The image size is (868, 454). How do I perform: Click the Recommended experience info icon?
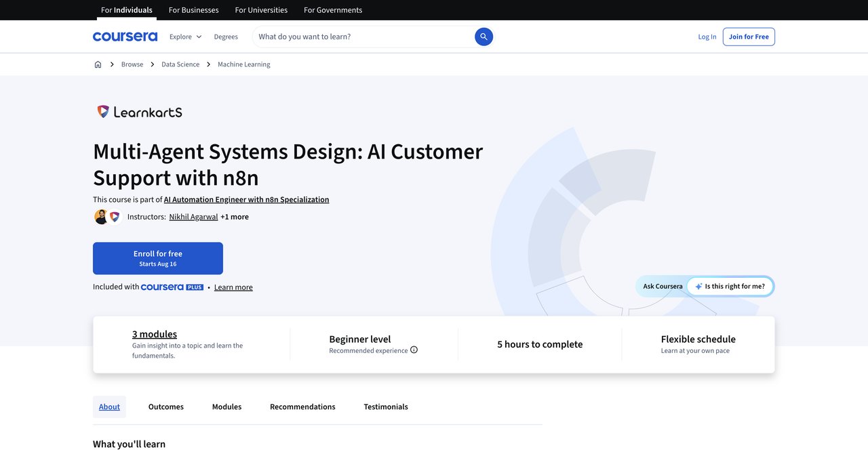(414, 350)
